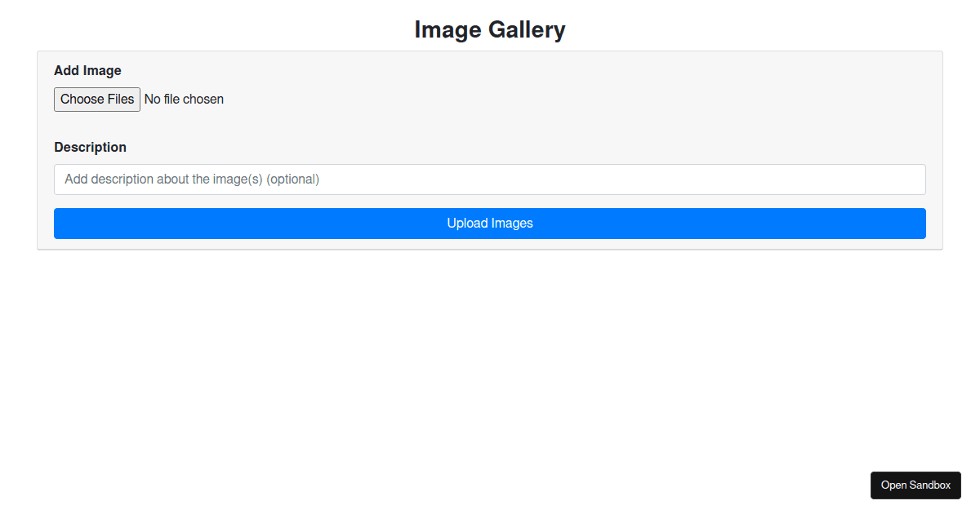This screenshot has height=514, width=980.
Task: Open file browser using Choose Files
Action: coord(96,99)
